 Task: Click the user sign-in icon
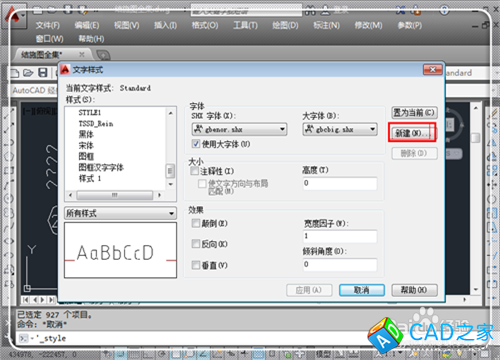coord(325,10)
